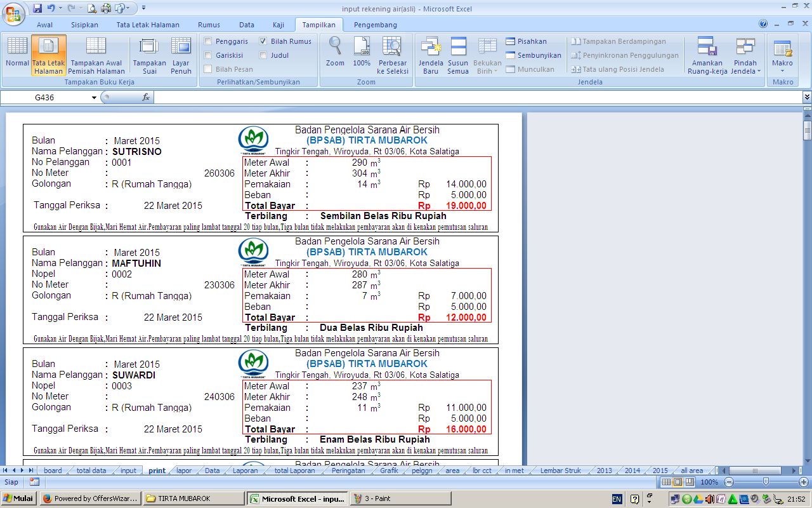Open the Awal ribbon tab

click(44, 25)
